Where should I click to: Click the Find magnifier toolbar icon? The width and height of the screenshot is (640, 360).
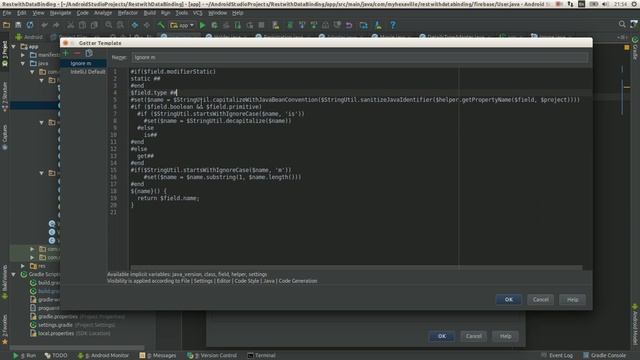coord(109,25)
